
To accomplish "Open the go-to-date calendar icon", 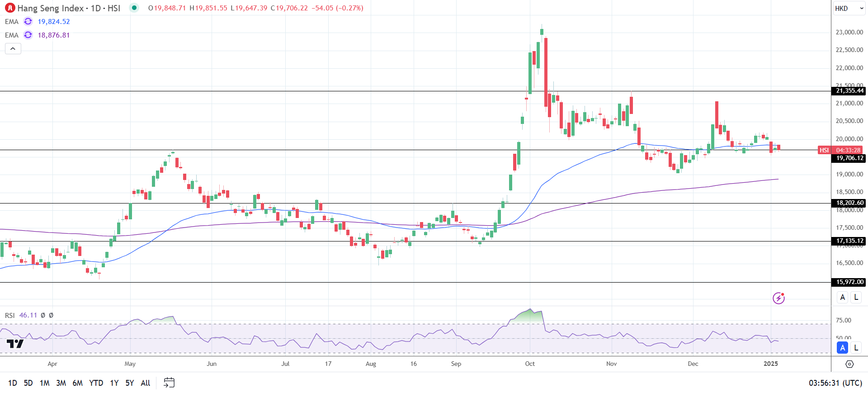I will [x=169, y=383].
